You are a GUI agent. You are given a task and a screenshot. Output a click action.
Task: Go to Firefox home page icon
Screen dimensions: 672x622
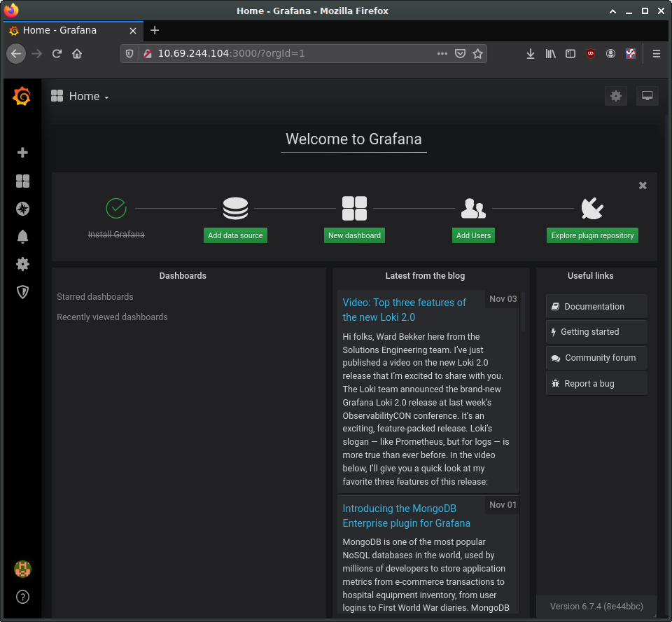click(x=77, y=54)
